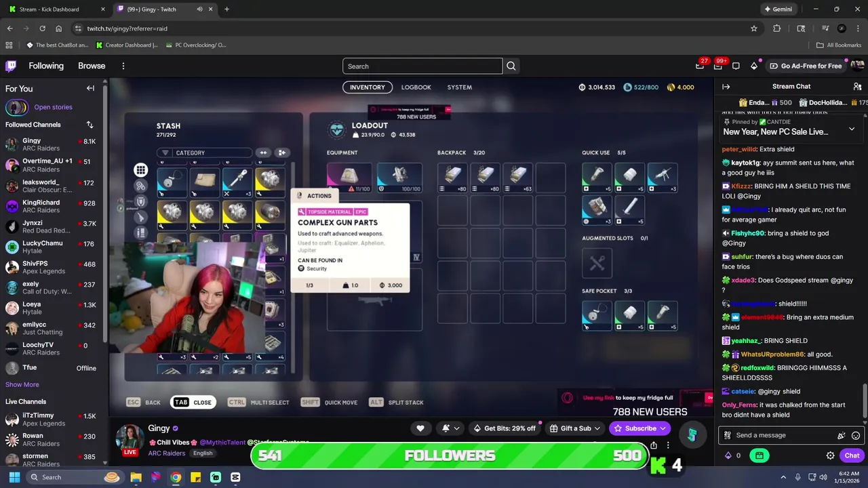The image size is (868, 488).
Task: Open user avatar menu on Twitch
Action: pos(856,66)
